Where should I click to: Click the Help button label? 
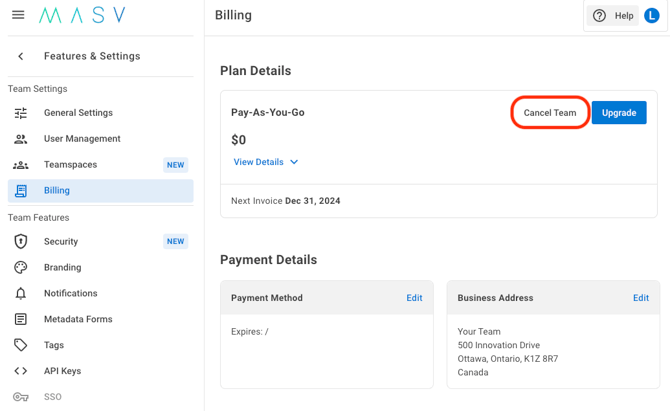(x=624, y=16)
